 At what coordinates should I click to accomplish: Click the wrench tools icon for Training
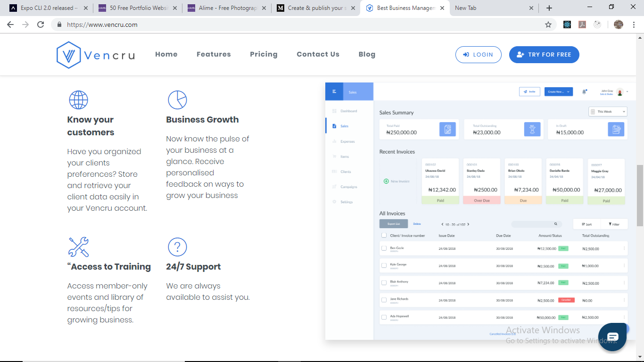coord(78,247)
